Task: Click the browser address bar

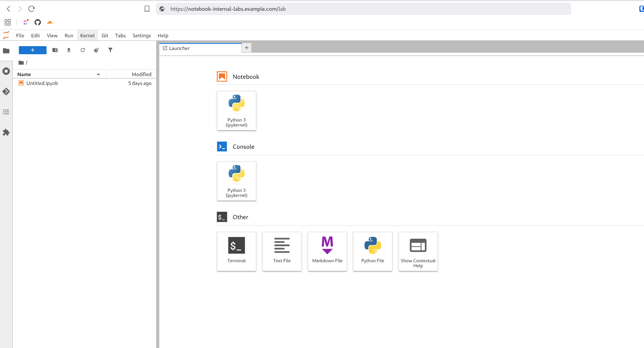Action: click(x=346, y=8)
